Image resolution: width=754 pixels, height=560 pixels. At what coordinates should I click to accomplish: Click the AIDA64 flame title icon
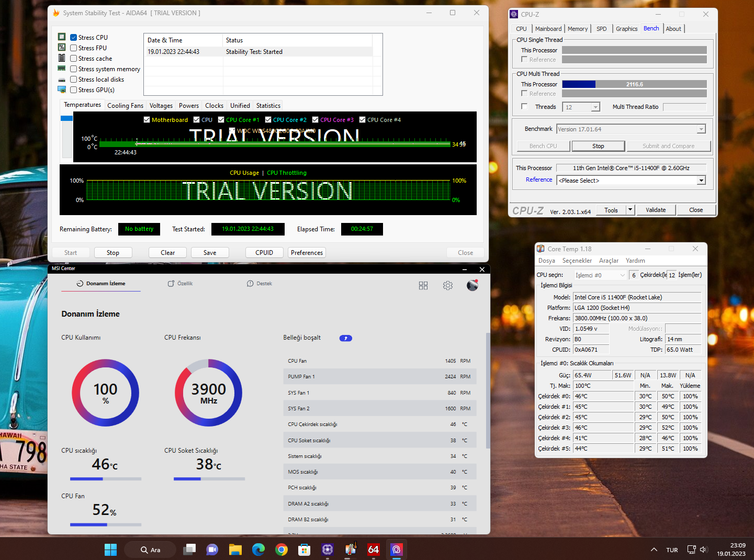point(56,13)
